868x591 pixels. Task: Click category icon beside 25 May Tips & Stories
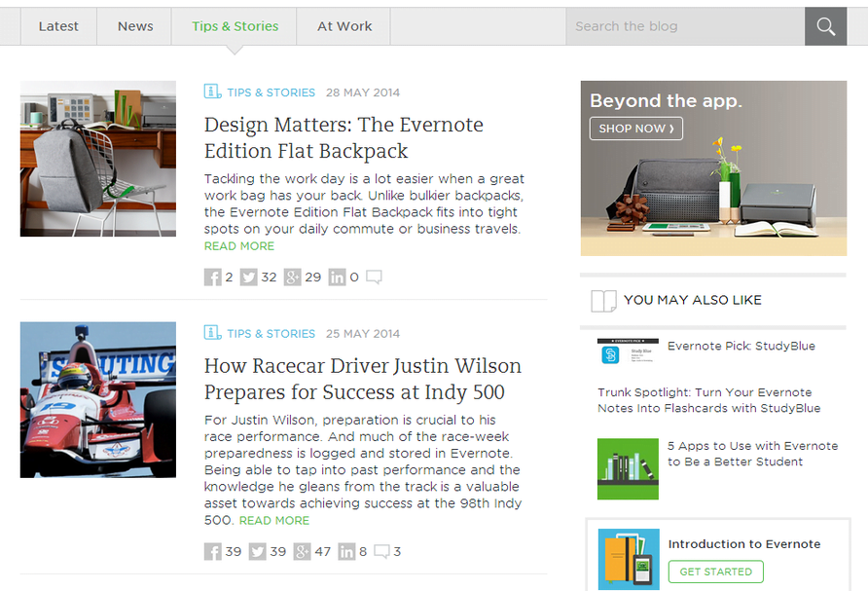[212, 332]
